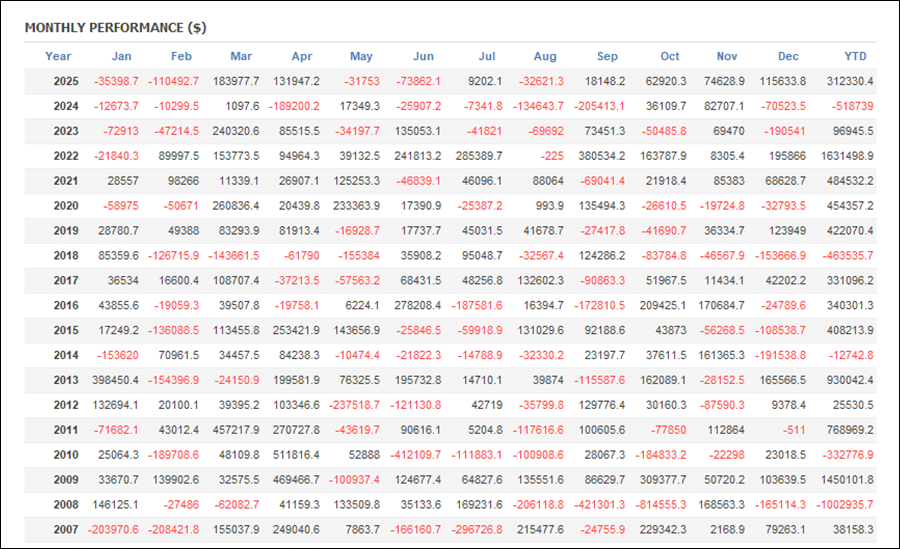The image size is (900, 549).
Task: Select the Jun column header
Action: tap(423, 56)
